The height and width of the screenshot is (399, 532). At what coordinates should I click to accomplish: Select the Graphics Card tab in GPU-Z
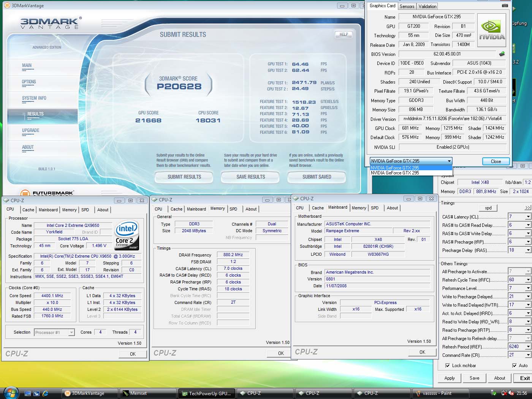click(x=382, y=6)
